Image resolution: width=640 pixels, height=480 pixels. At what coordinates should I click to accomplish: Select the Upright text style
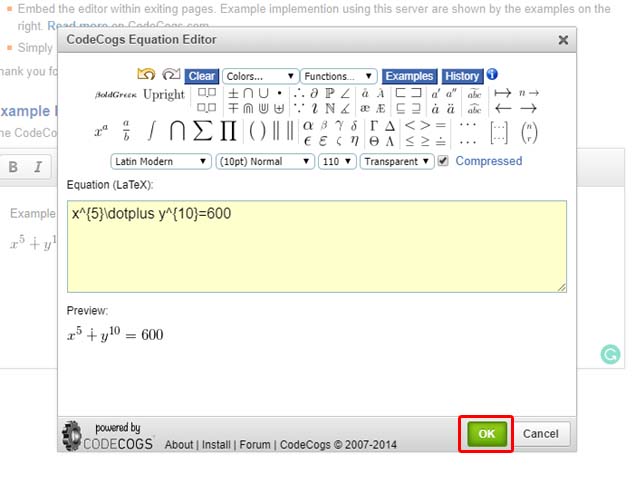pyautogui.click(x=164, y=95)
